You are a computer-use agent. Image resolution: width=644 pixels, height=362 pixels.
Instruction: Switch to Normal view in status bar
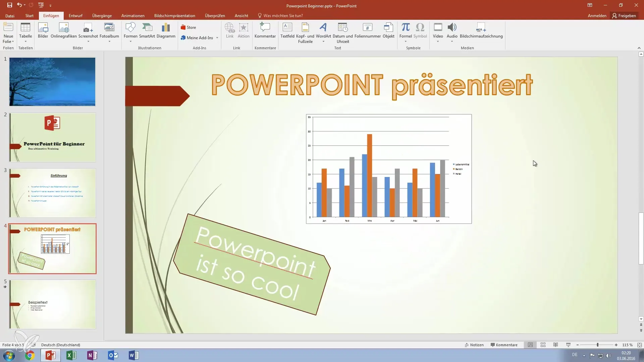click(530, 345)
